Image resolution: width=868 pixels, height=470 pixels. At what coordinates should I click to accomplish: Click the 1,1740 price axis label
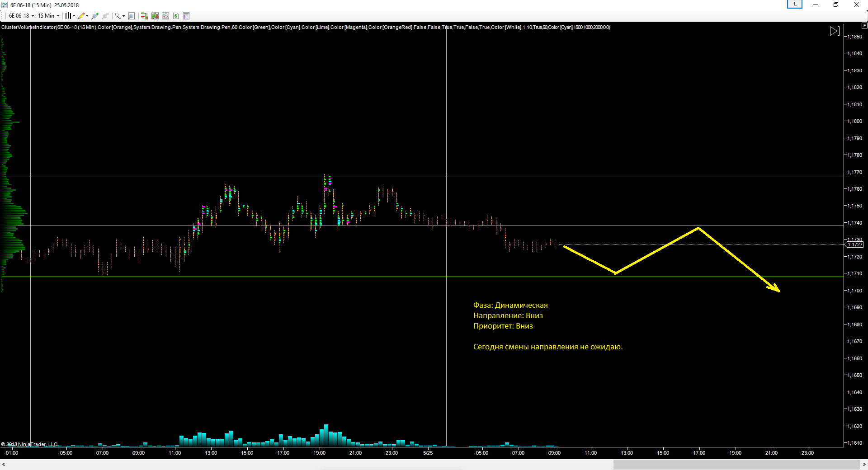pyautogui.click(x=854, y=223)
